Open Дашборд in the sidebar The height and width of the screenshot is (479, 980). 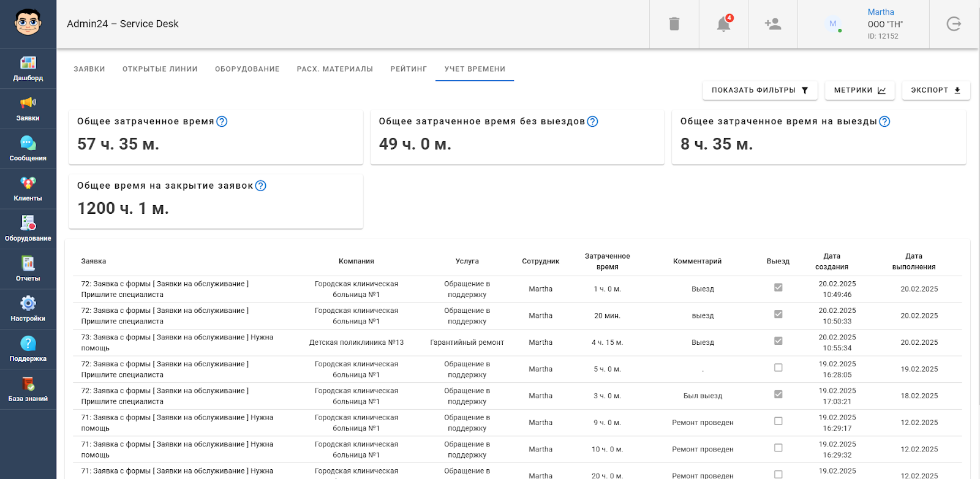[x=28, y=69]
